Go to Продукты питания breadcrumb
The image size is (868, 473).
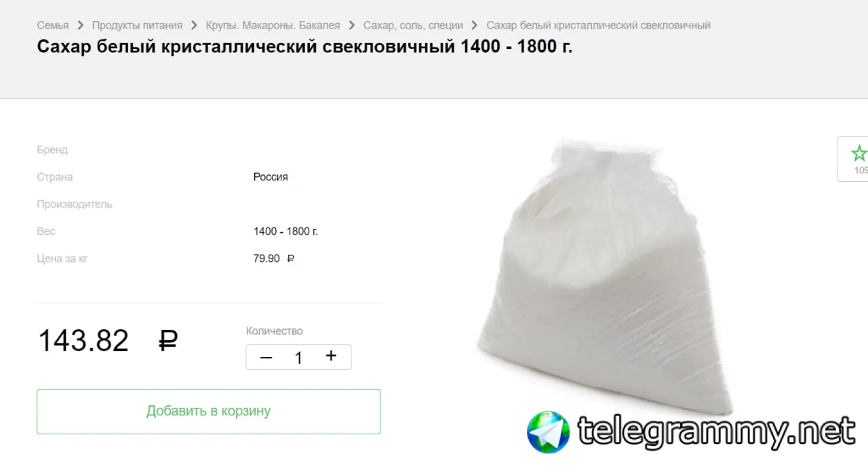point(137,25)
